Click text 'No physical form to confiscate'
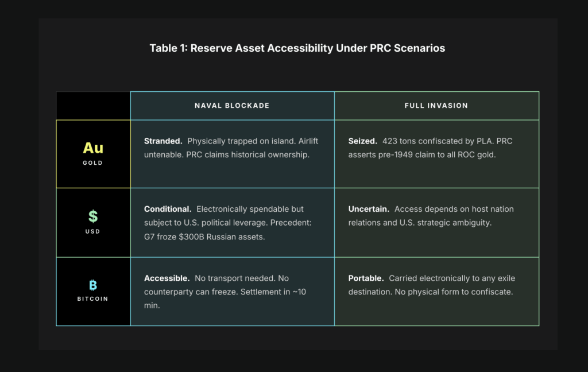Image resolution: width=588 pixels, height=372 pixels. coord(454,292)
